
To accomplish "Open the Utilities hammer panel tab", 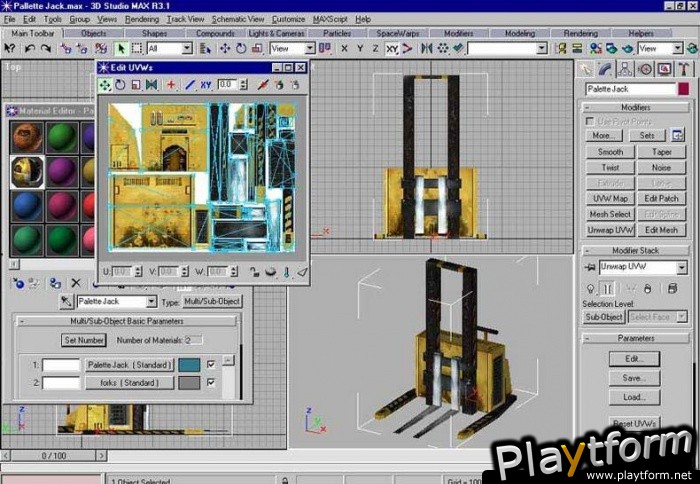I will (x=684, y=69).
